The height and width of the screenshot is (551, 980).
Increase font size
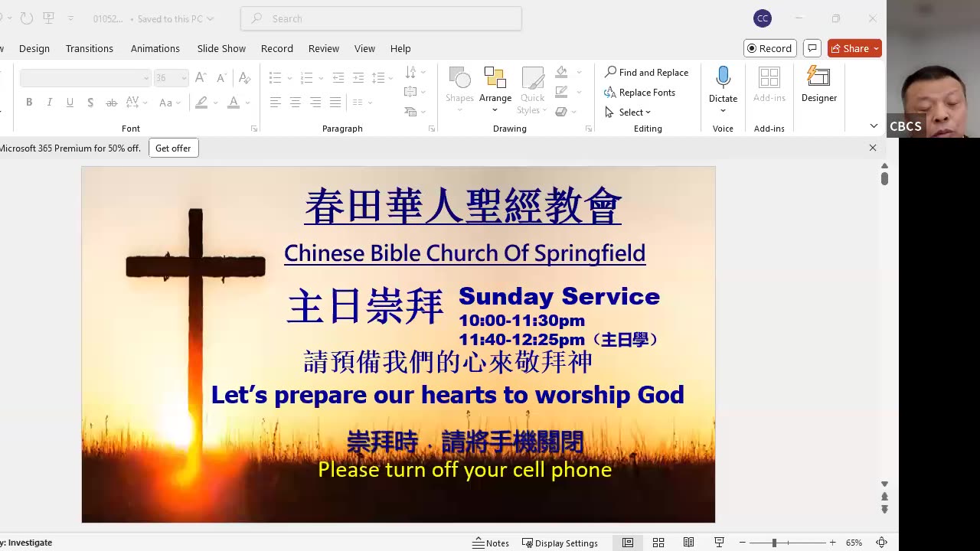coord(201,78)
